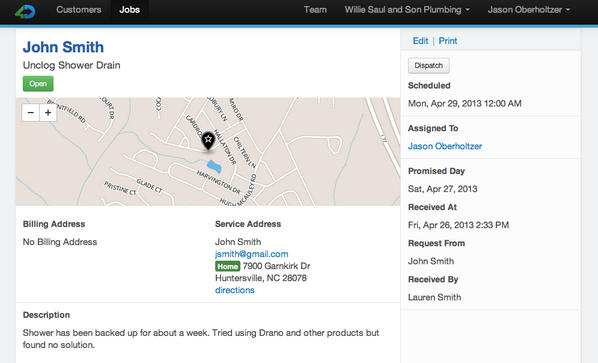Image resolution: width=598 pixels, height=363 pixels.
Task: Click 'Lauren Smith' under Received By
Action: 434,297
